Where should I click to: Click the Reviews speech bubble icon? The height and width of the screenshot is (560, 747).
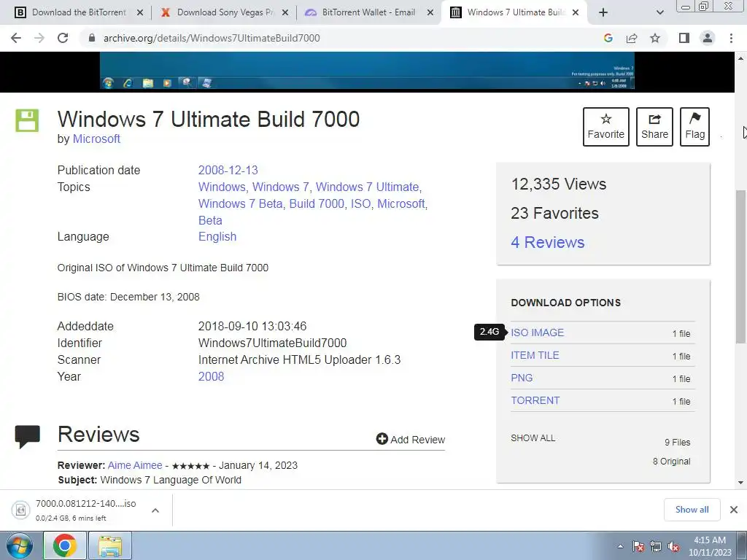[x=27, y=436]
